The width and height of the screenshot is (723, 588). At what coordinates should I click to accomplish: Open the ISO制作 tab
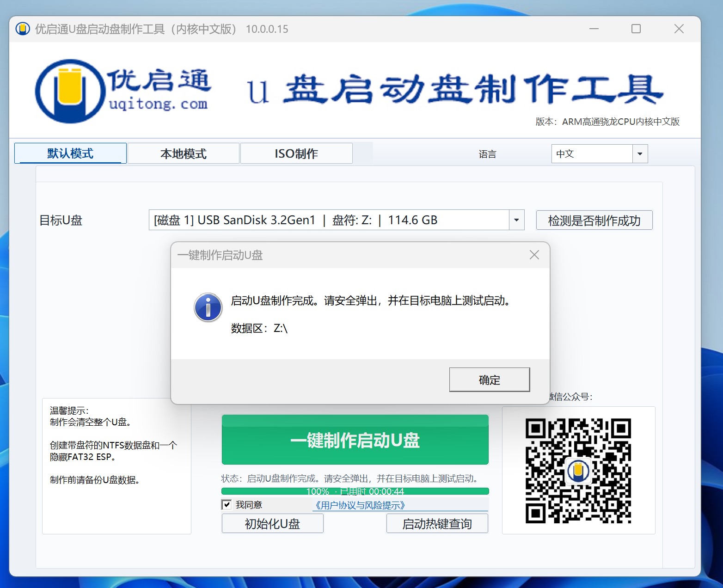[296, 153]
